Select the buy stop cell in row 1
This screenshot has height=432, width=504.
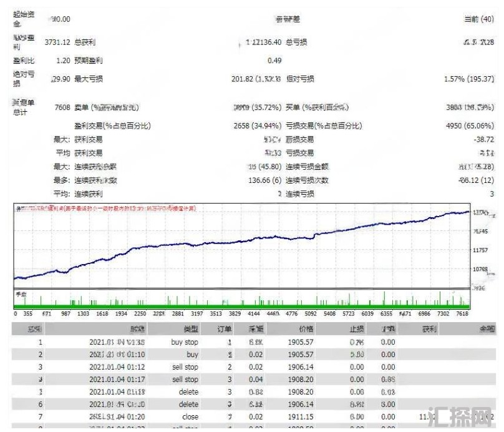(x=185, y=342)
